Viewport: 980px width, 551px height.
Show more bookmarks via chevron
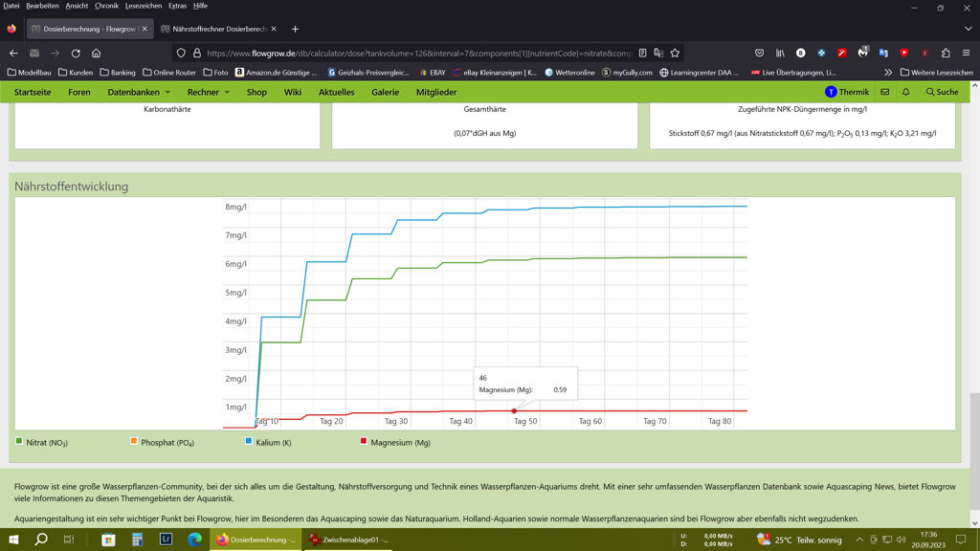[888, 72]
